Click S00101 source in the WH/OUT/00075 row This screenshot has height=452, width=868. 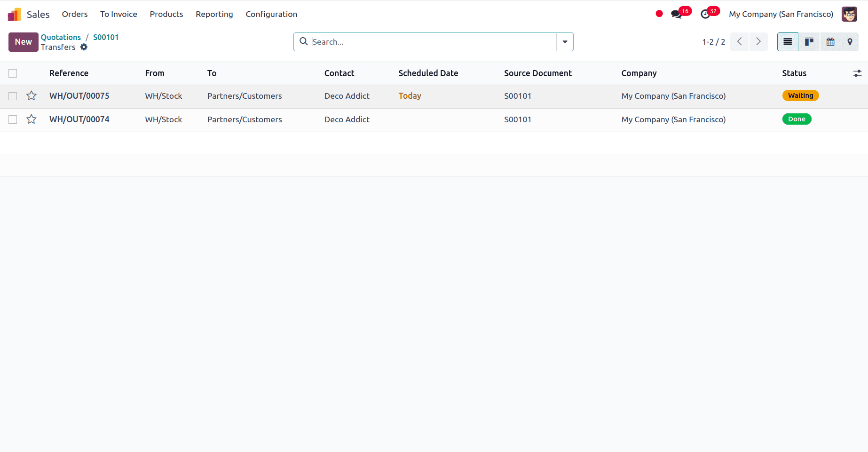pos(518,96)
